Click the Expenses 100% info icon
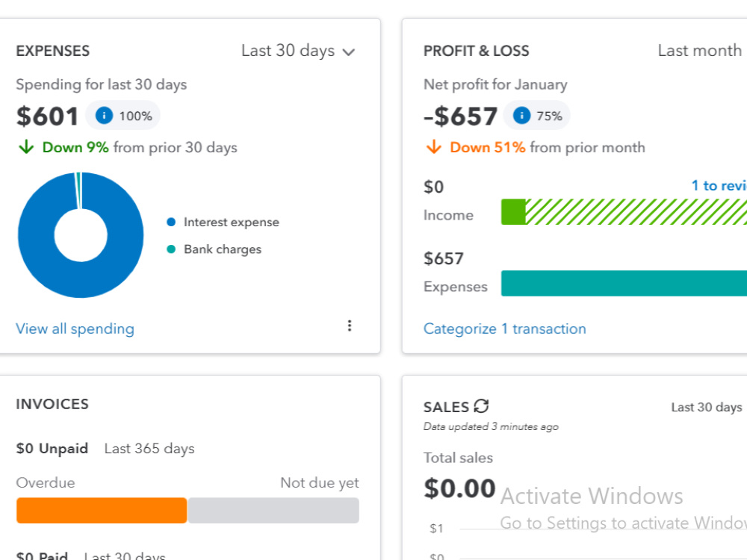Viewport: 747px width, 560px height. [104, 116]
